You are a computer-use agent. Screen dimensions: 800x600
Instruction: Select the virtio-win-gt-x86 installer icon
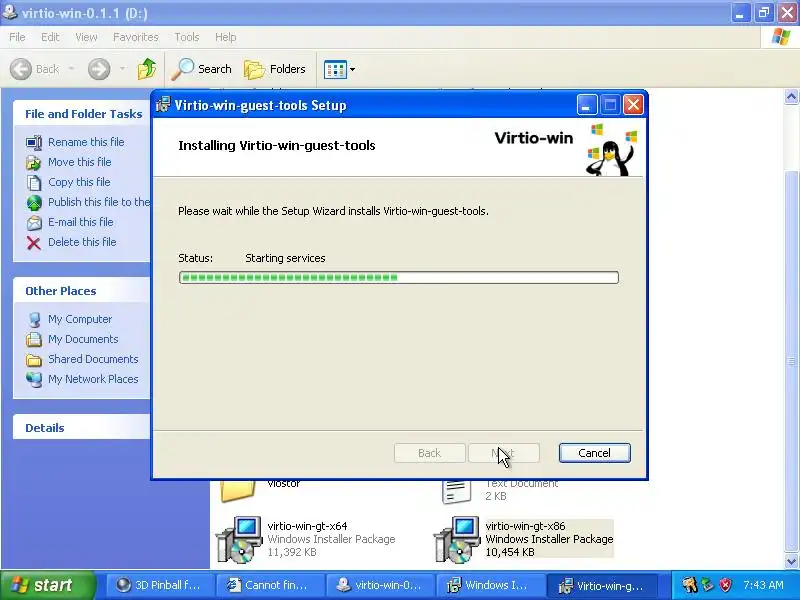pyautogui.click(x=457, y=539)
